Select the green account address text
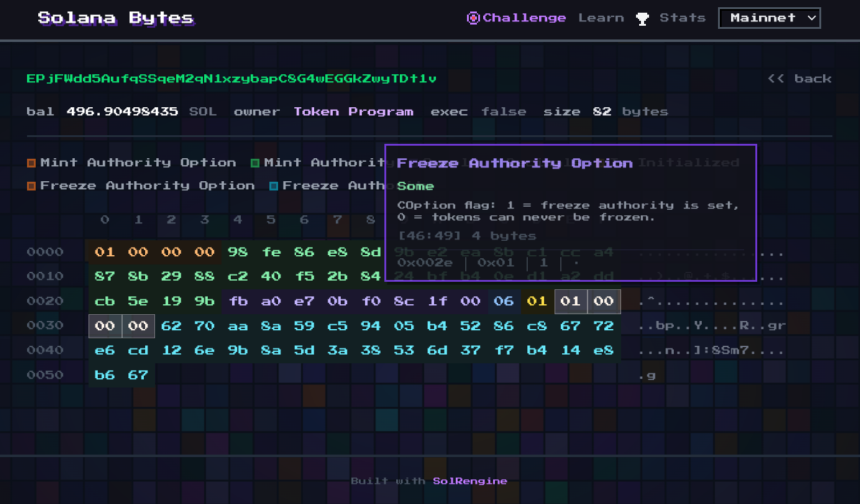 tap(231, 78)
